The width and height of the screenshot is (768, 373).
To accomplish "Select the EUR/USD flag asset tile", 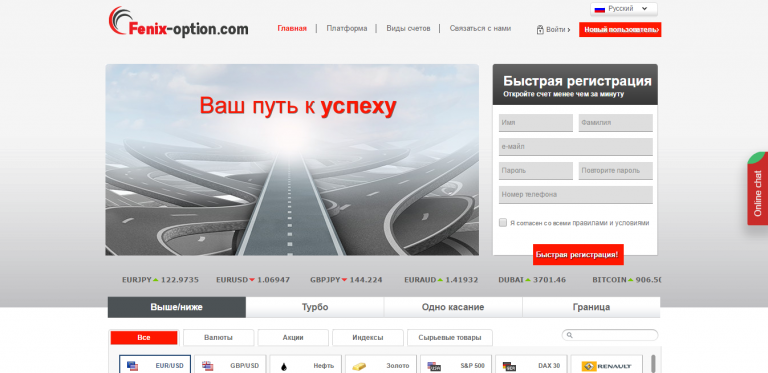I will (x=155, y=365).
